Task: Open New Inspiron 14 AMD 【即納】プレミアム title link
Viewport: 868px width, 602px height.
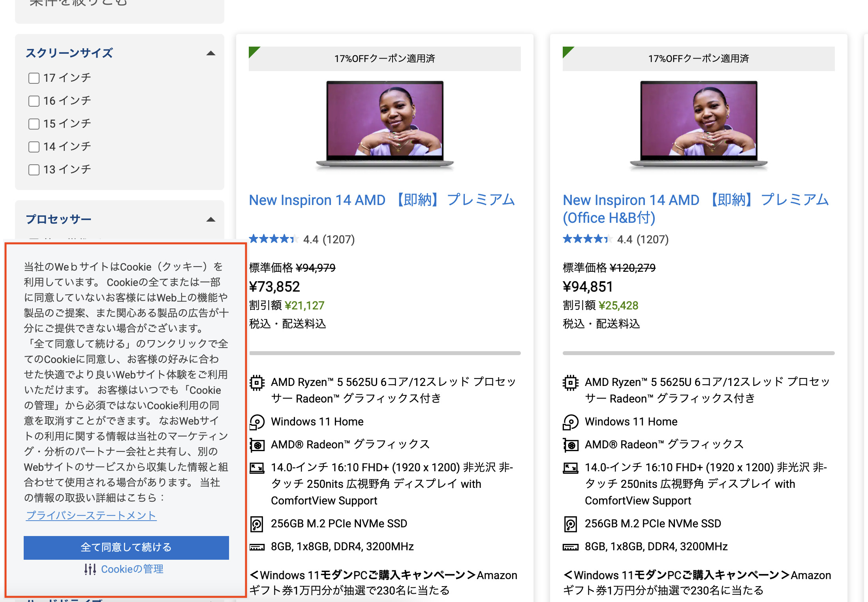Action: coord(382,200)
